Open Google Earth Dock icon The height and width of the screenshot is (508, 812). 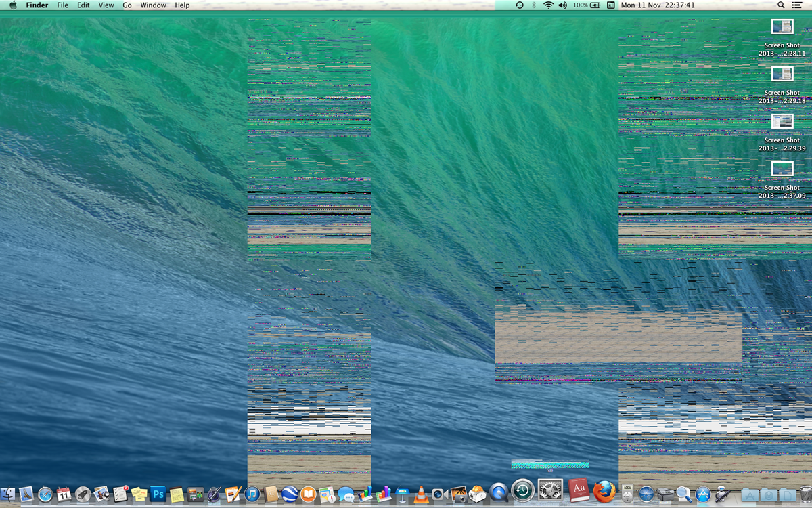[x=290, y=494]
